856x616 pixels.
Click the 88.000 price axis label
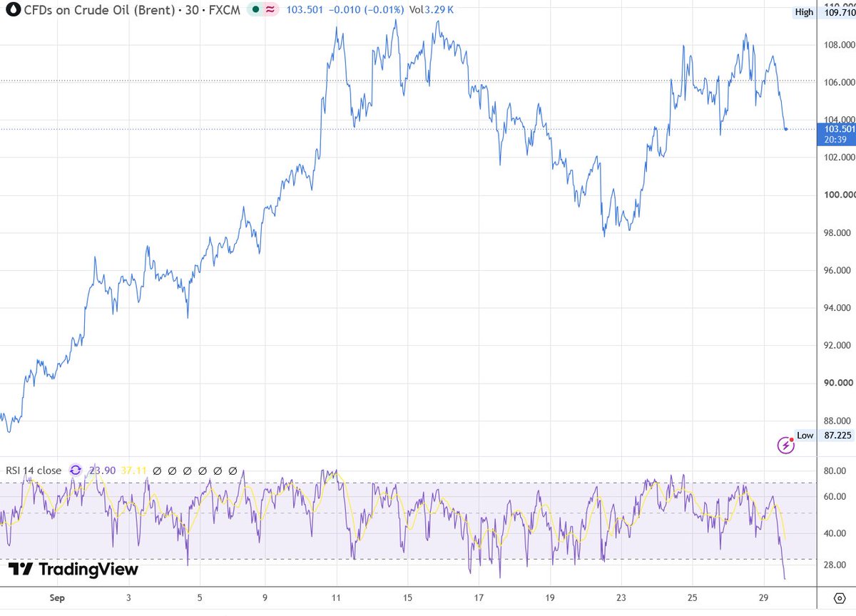837,421
